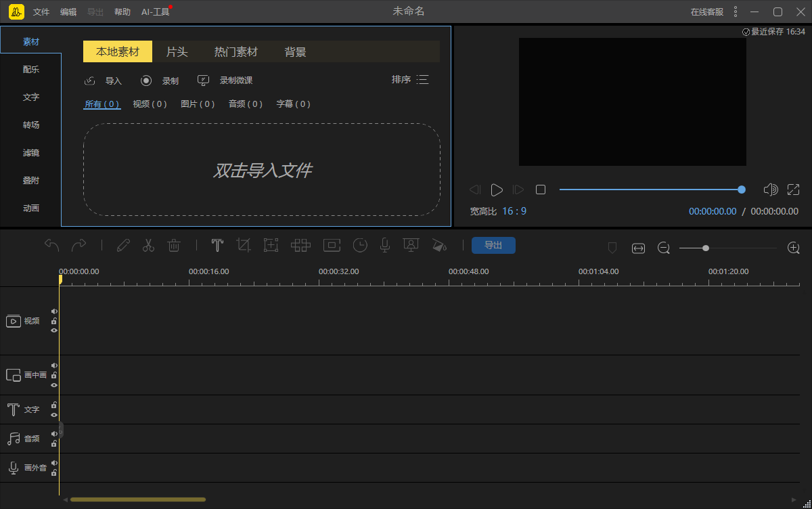This screenshot has width=812, height=509.
Task: Open the 文件 menu
Action: (x=41, y=12)
